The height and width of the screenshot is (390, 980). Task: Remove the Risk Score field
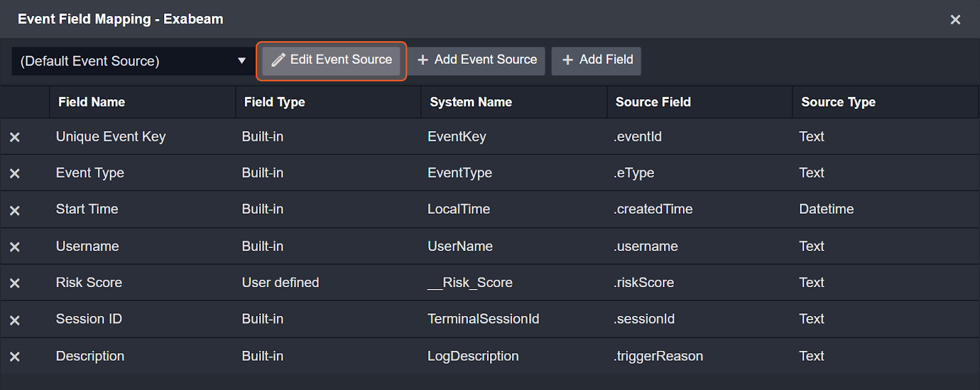(x=15, y=283)
